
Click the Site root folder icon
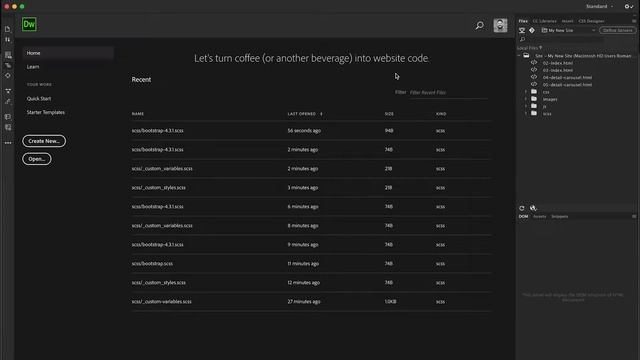(x=527, y=56)
